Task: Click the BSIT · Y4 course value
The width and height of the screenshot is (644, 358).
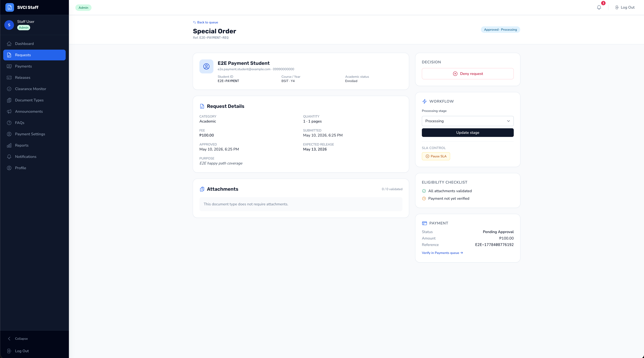Action: 288,81
